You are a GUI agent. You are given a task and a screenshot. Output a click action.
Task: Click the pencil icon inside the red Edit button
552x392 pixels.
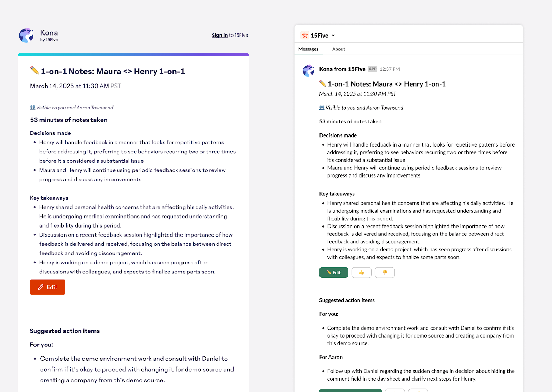41,287
